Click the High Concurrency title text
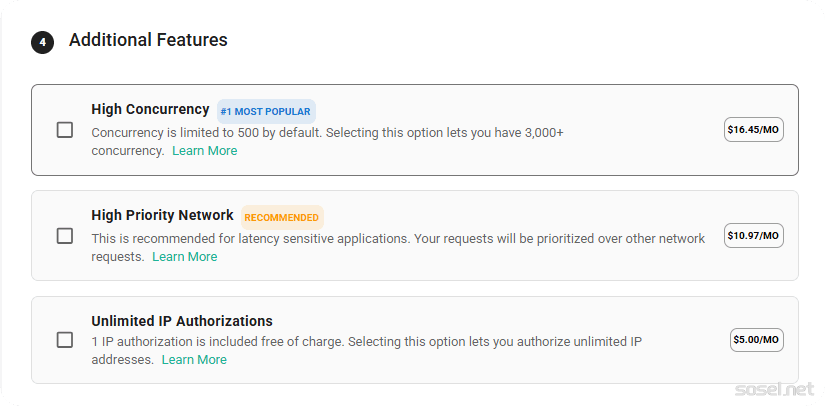 pos(150,110)
